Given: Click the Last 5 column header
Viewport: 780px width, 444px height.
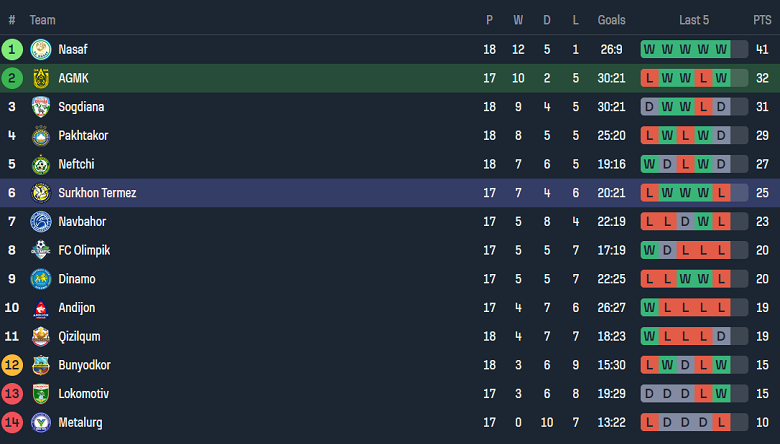Looking at the screenshot, I should click(x=694, y=20).
